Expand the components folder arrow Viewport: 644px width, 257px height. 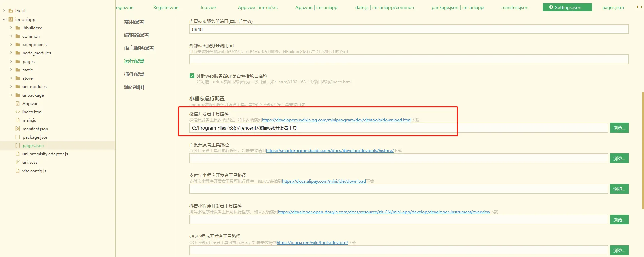pyautogui.click(x=11, y=44)
